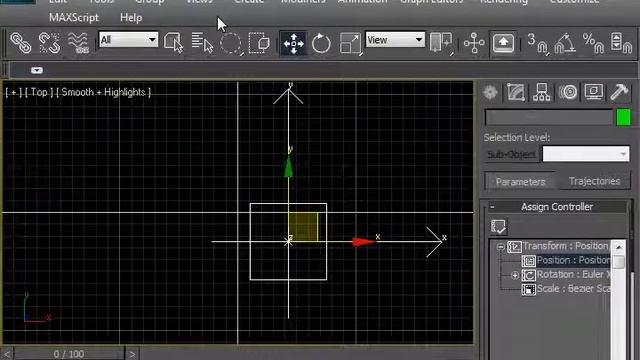Open the Selection Level dropdown list
The height and width of the screenshot is (360, 640).
tap(586, 154)
